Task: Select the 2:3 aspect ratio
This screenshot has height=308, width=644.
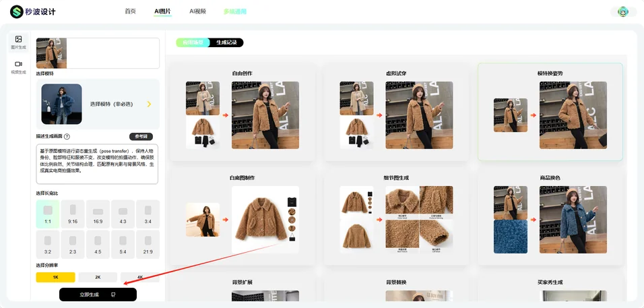Action: click(x=73, y=245)
